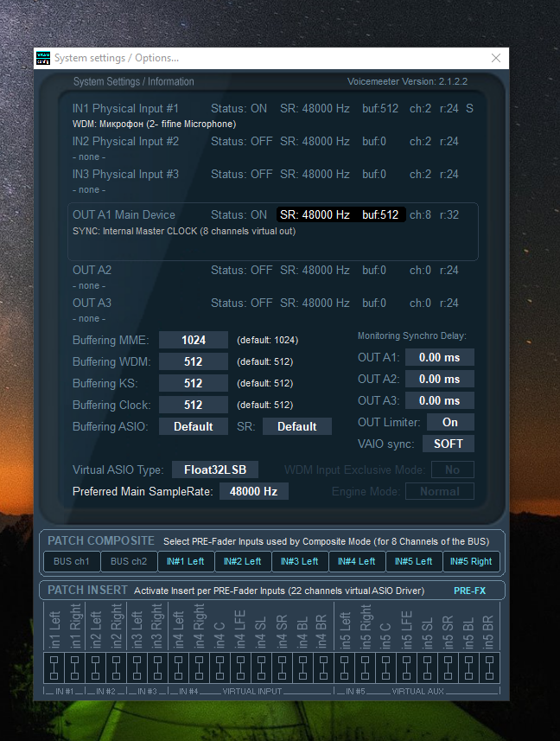Toggle insert patch for in4 Right
The image size is (560, 741).
pos(200,668)
